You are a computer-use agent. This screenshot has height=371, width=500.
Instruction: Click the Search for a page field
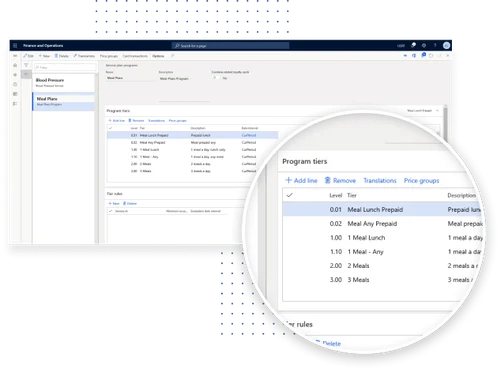coord(231,46)
